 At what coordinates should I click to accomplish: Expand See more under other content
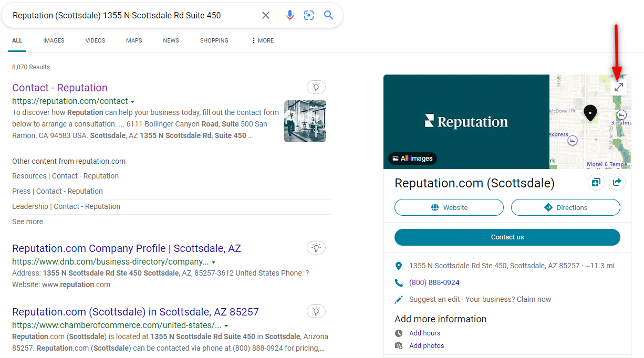coord(27,222)
